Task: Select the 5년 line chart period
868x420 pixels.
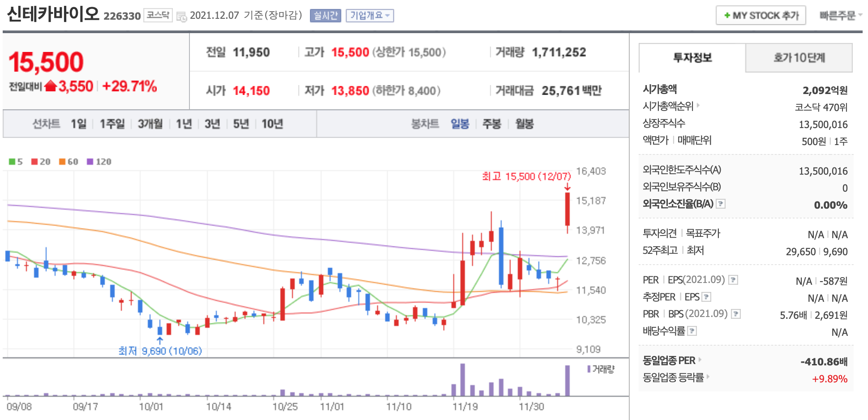Action: [241, 124]
